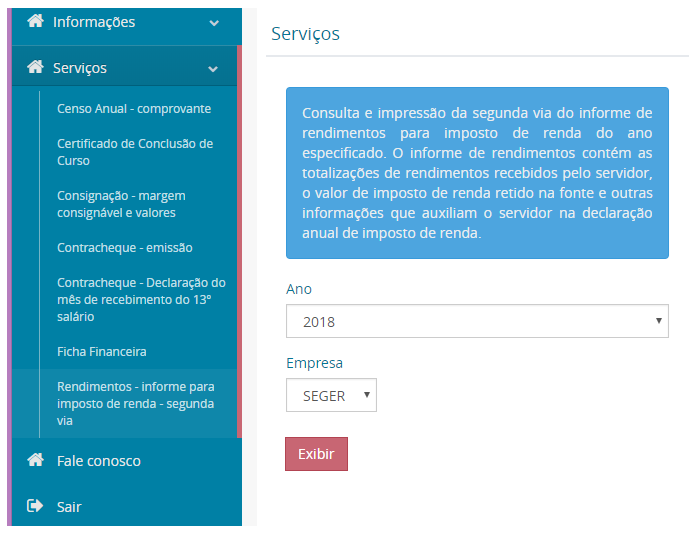698x533 pixels.
Task: Open Contracheque 13° salário declaration
Action: pos(141,300)
